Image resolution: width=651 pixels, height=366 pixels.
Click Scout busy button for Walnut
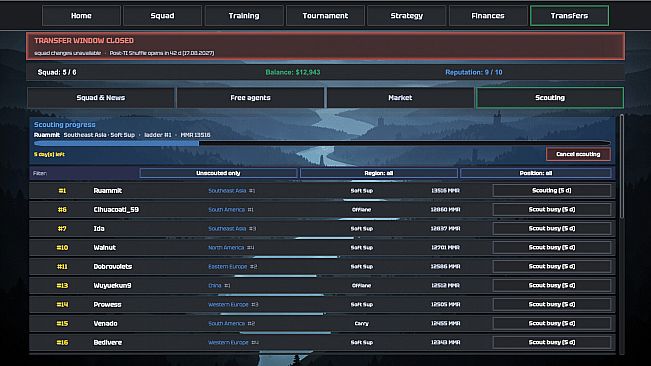coord(552,247)
